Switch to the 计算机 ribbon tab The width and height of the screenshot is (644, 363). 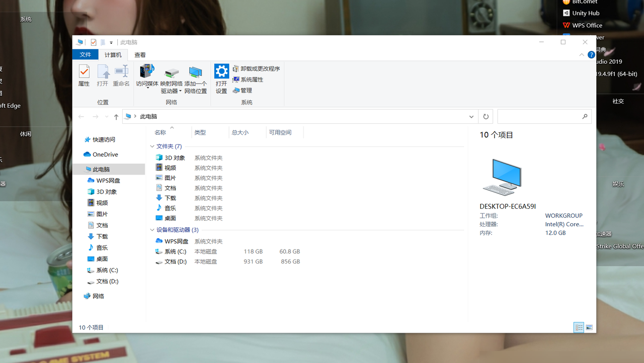coord(113,55)
